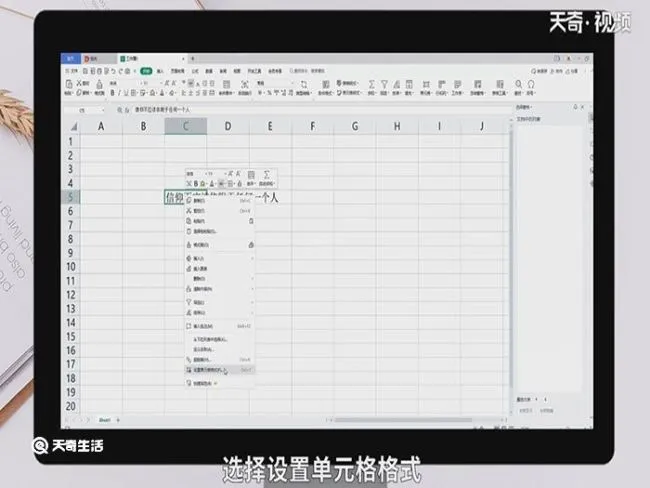This screenshot has width=650, height=488.
Task: Click the Sort icon in the ribbon
Action: (x=397, y=84)
